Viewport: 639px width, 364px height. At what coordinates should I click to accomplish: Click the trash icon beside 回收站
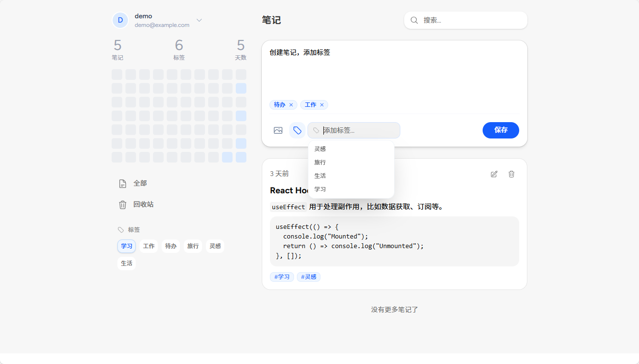[123, 204]
